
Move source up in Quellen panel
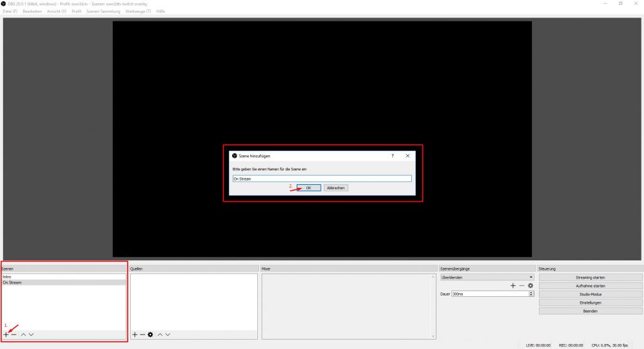(x=160, y=335)
